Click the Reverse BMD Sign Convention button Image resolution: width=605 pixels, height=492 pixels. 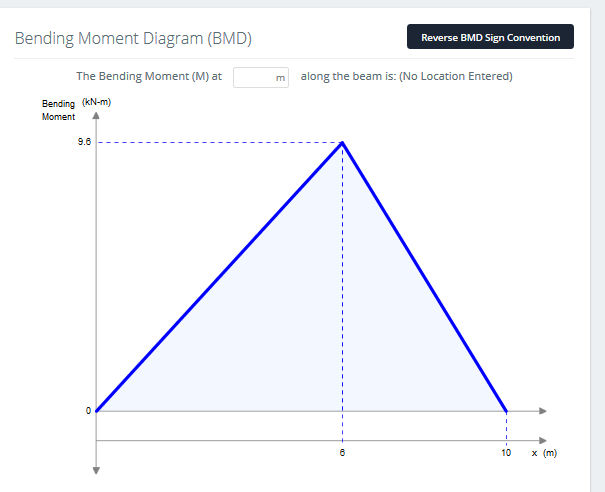tap(490, 37)
